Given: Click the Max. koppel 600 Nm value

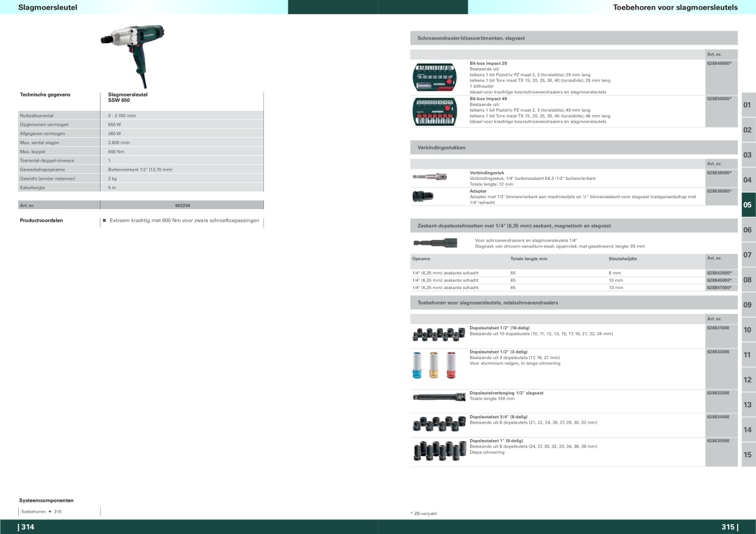Looking at the screenshot, I should click(x=116, y=151).
